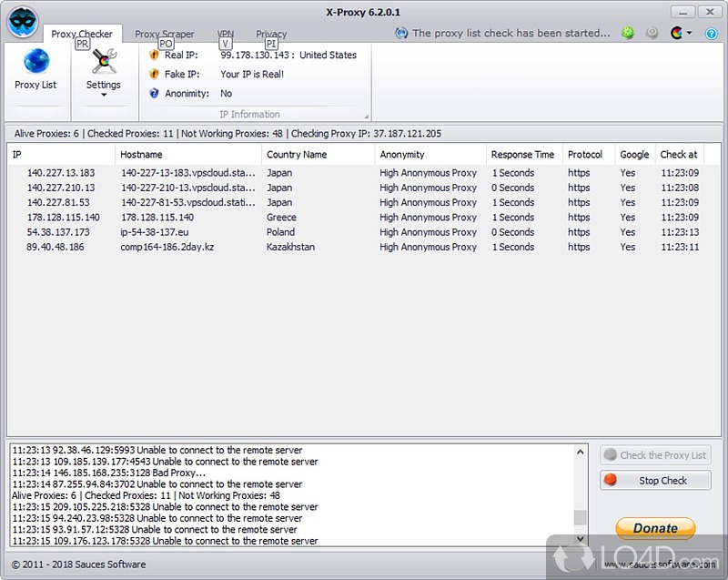Expand the theme dropdown arrow
Image resolution: width=728 pixels, height=580 pixels.
click(x=689, y=33)
